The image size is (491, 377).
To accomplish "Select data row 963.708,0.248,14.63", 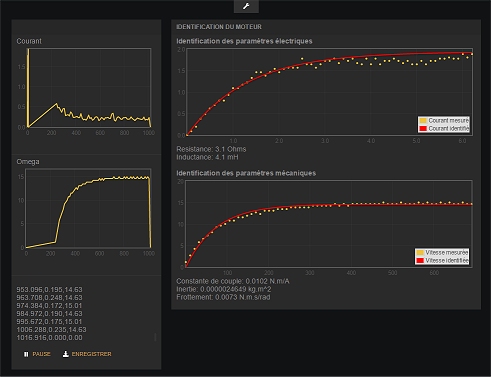I will click(x=49, y=297).
